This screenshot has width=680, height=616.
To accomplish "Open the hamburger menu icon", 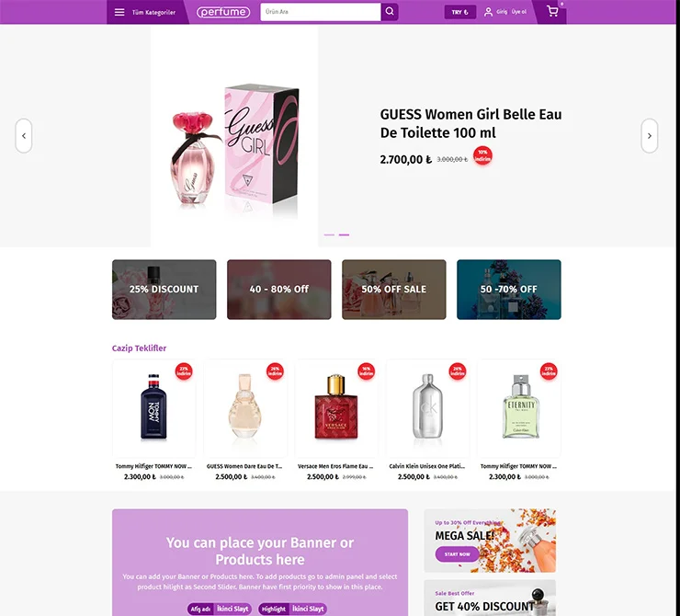I will click(x=119, y=12).
